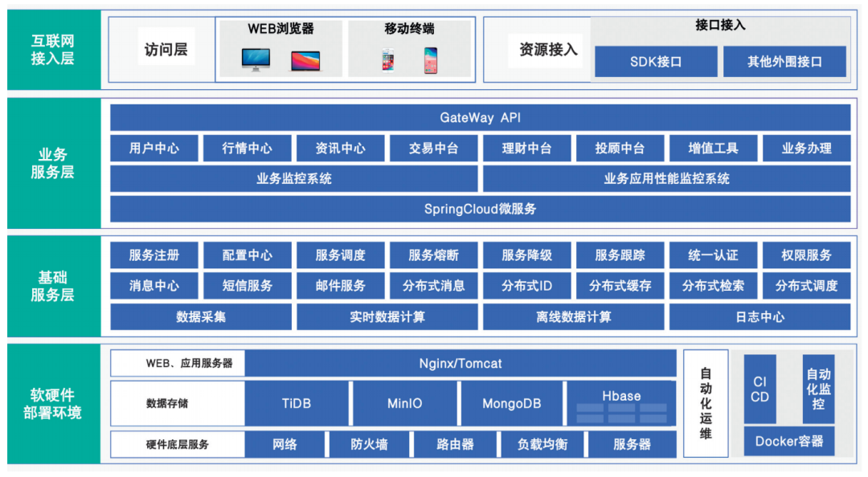Select the 理财中台 block
Image resolution: width=868 pixels, height=477 pixels.
tap(526, 149)
